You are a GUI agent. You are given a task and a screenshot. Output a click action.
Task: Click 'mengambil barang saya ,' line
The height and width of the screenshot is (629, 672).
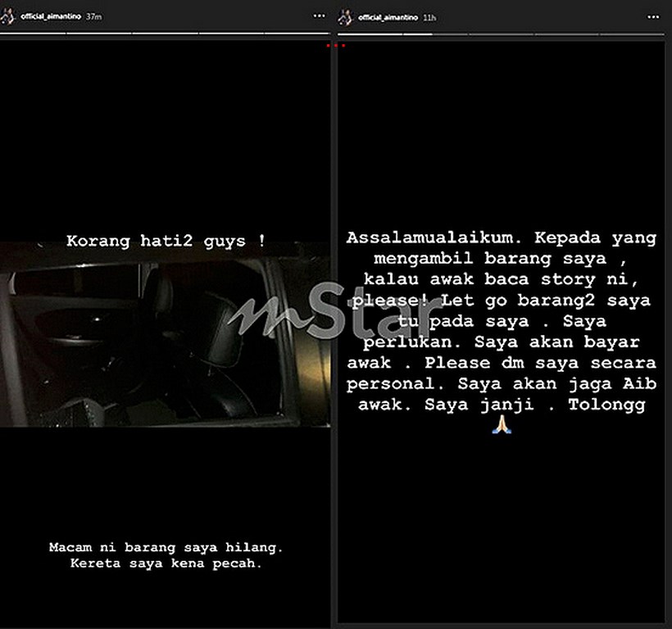coord(500,259)
